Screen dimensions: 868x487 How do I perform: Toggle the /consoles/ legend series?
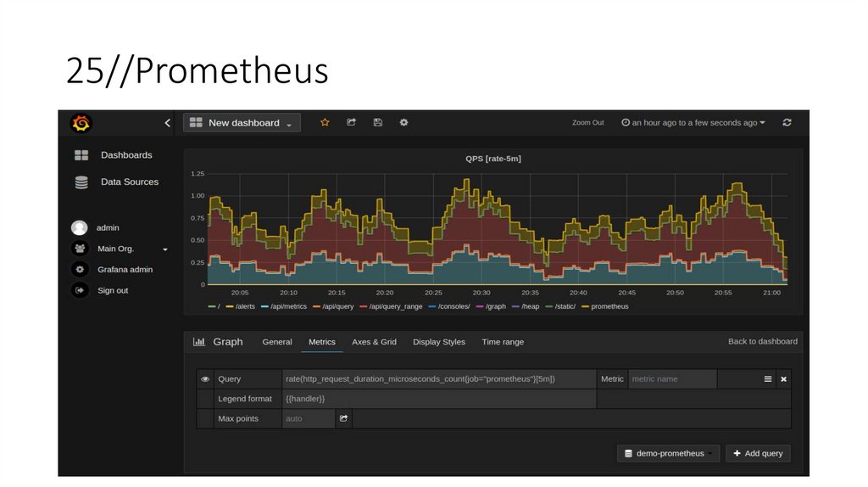[x=449, y=306]
